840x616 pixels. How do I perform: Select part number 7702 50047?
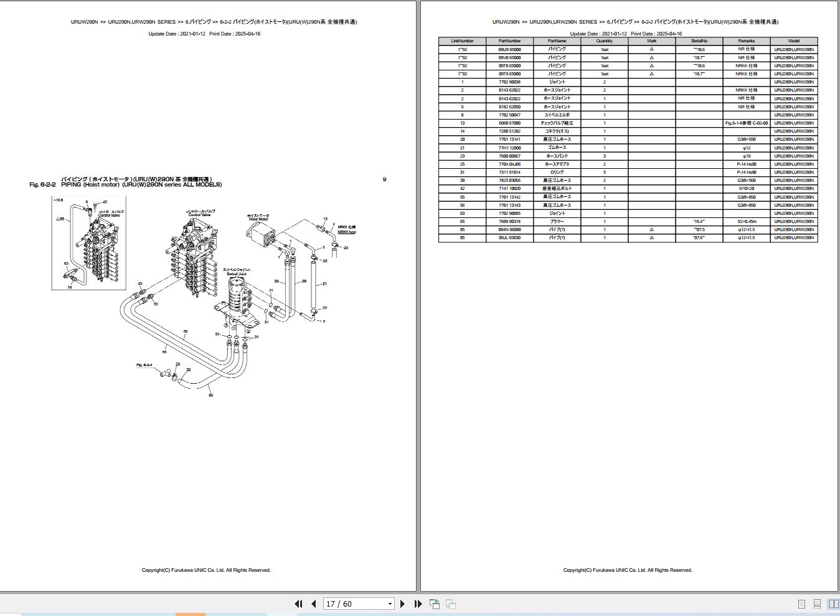(509, 115)
